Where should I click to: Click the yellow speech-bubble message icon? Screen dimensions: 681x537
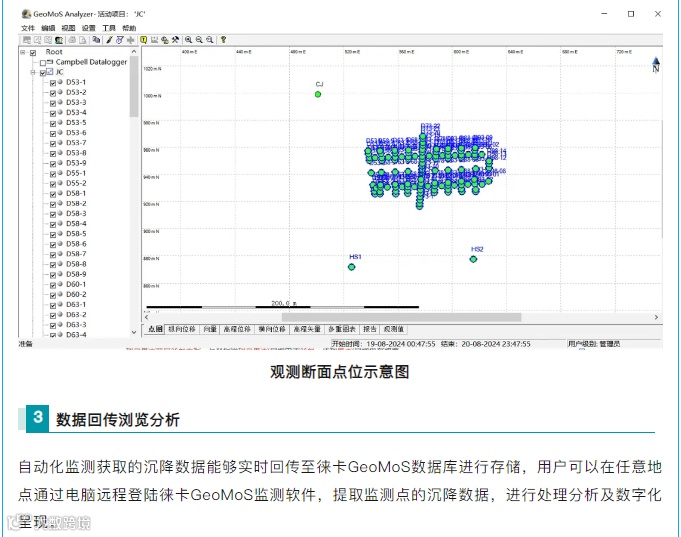click(144, 40)
